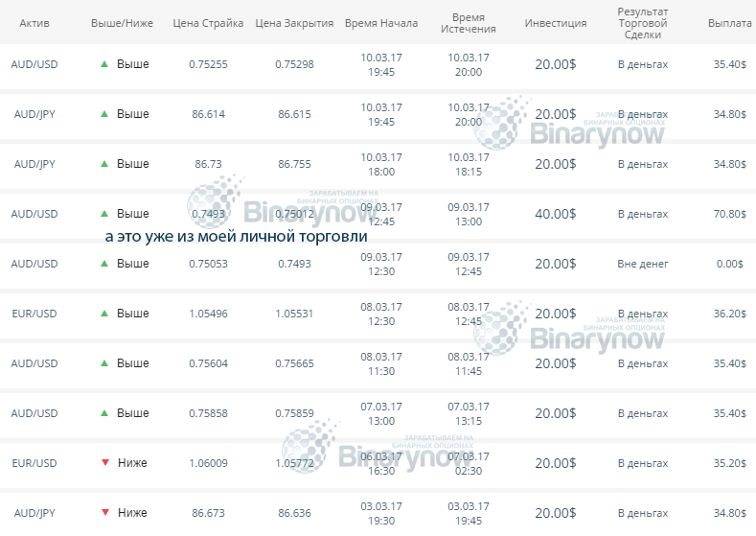Click the closing price 1.05772
This screenshot has width=756, height=536.
coord(294,463)
